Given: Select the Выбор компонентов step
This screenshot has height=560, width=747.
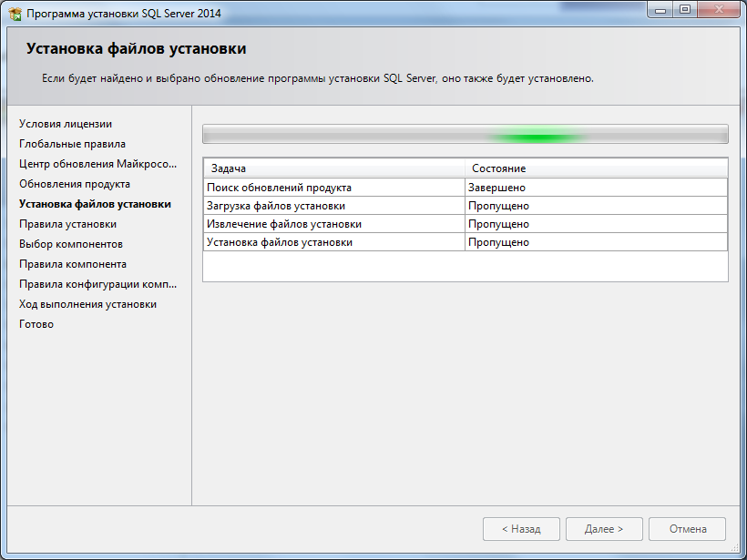Looking at the screenshot, I should tap(71, 244).
